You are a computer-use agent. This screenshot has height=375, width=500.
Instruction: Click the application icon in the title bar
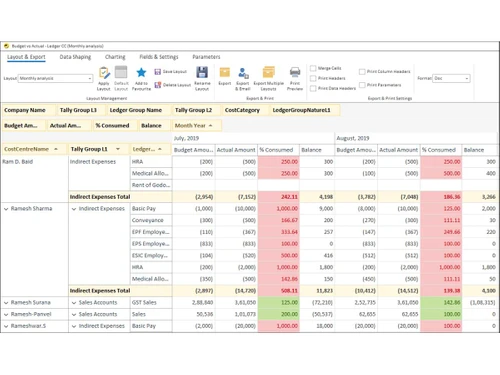coord(6,46)
